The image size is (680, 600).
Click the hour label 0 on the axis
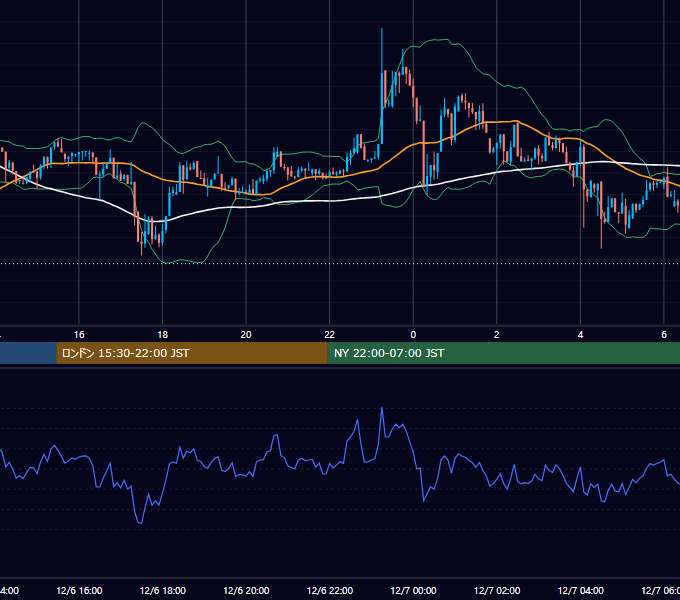(x=413, y=335)
